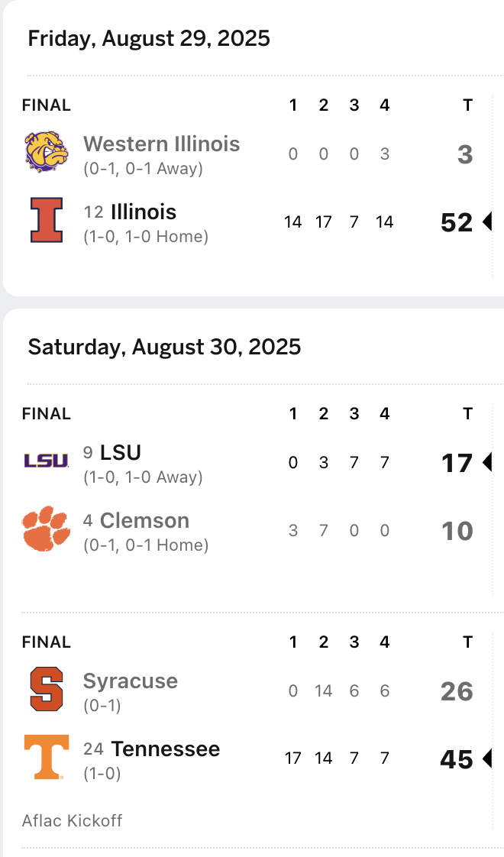Click the Syracuse total score 26

[x=457, y=691]
